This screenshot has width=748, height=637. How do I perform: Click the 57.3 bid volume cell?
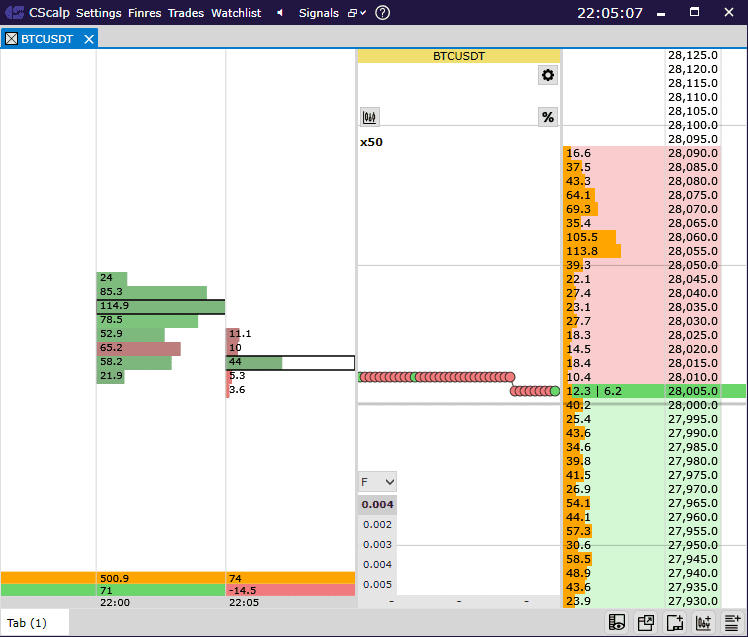coord(614,531)
